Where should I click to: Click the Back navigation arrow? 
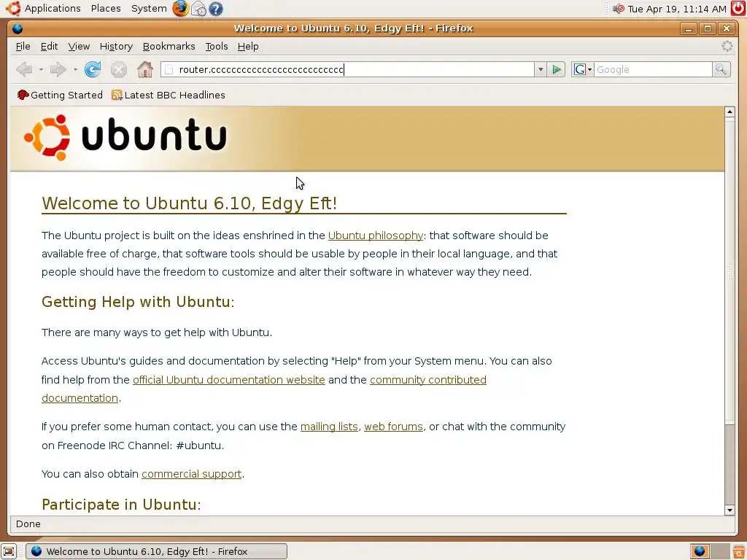click(24, 69)
